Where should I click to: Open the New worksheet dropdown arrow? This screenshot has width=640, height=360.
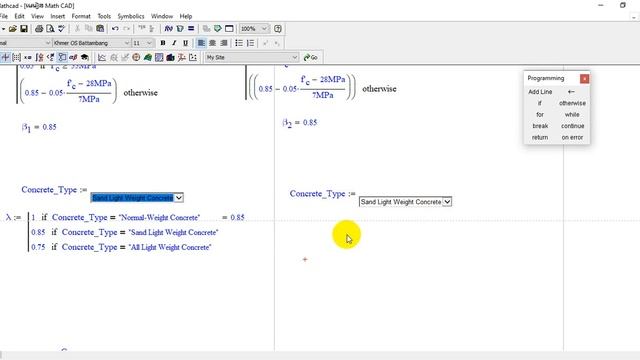coord(3,29)
